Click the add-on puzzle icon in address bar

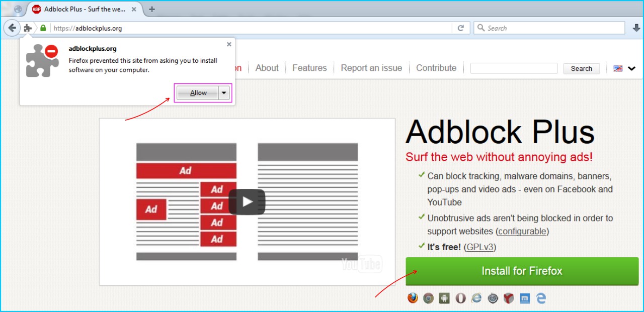(28, 28)
